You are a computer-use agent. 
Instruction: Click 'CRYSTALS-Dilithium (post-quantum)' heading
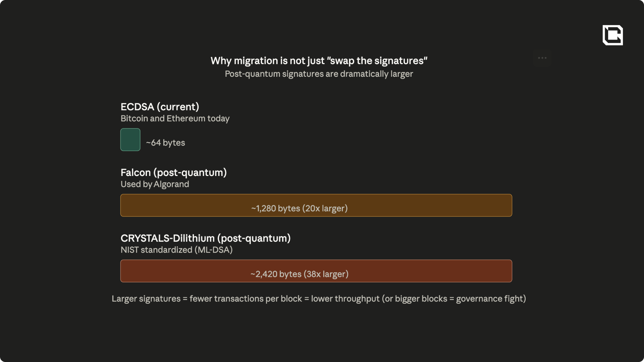coord(205,238)
